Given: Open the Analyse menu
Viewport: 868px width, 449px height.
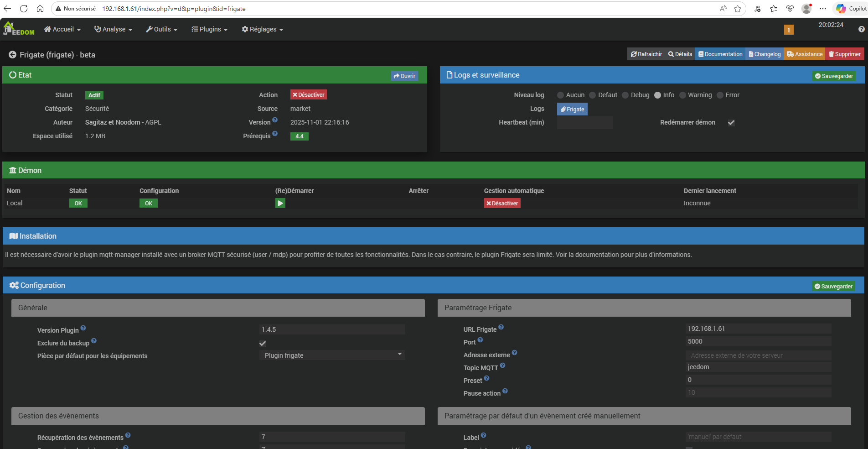Looking at the screenshot, I should [113, 29].
